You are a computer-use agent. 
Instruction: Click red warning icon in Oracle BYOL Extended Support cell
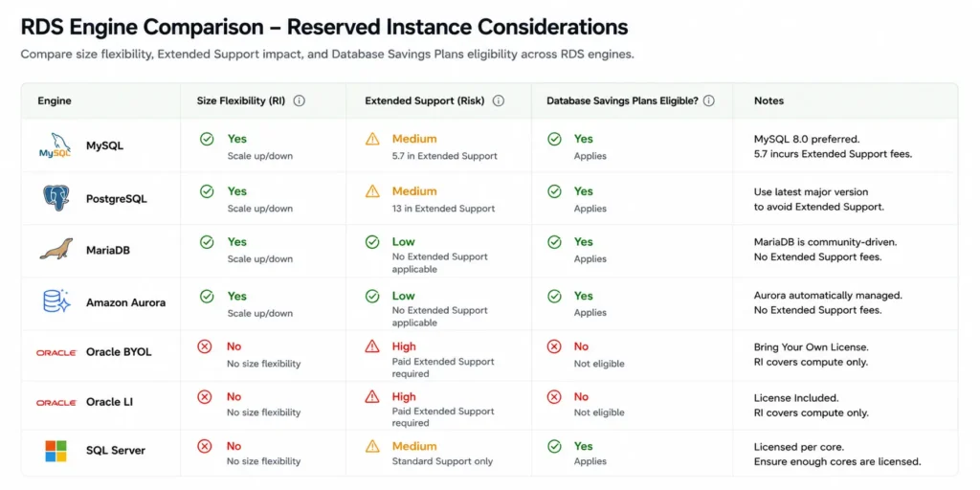tap(372, 345)
